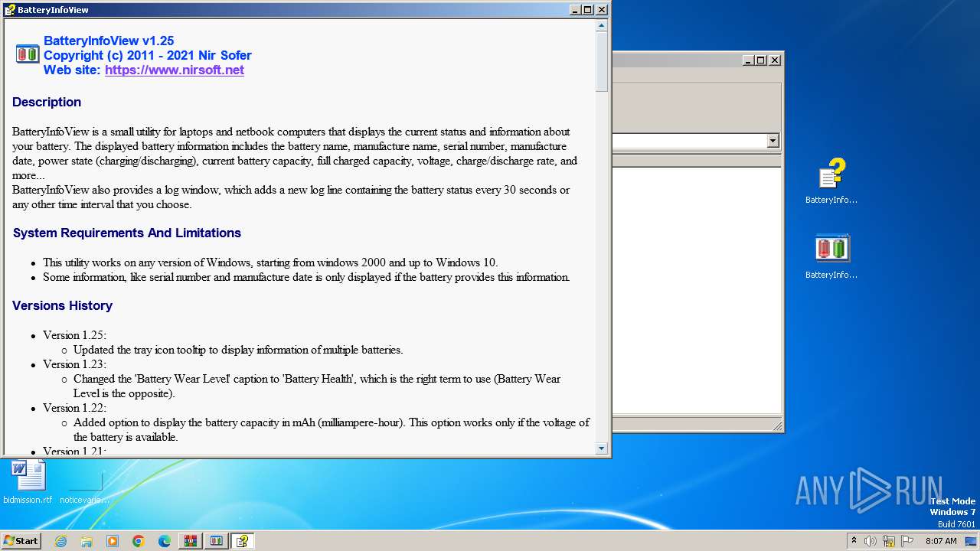The image size is (980, 551).
Task: Minimize the BatteryInfoView help window
Action: [575, 10]
